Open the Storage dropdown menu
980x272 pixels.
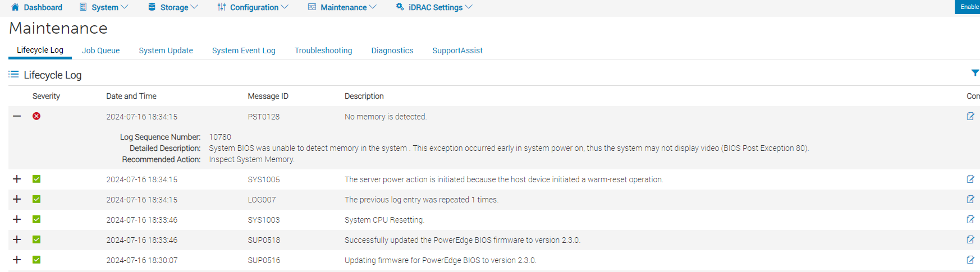(173, 7)
